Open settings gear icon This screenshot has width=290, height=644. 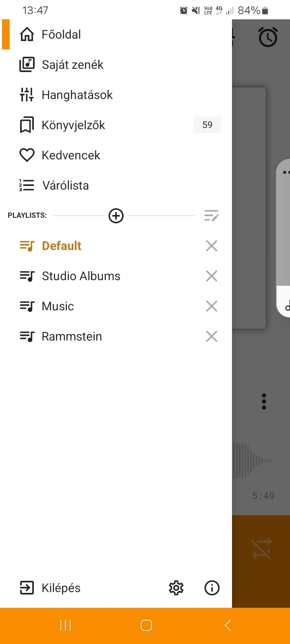[176, 588]
